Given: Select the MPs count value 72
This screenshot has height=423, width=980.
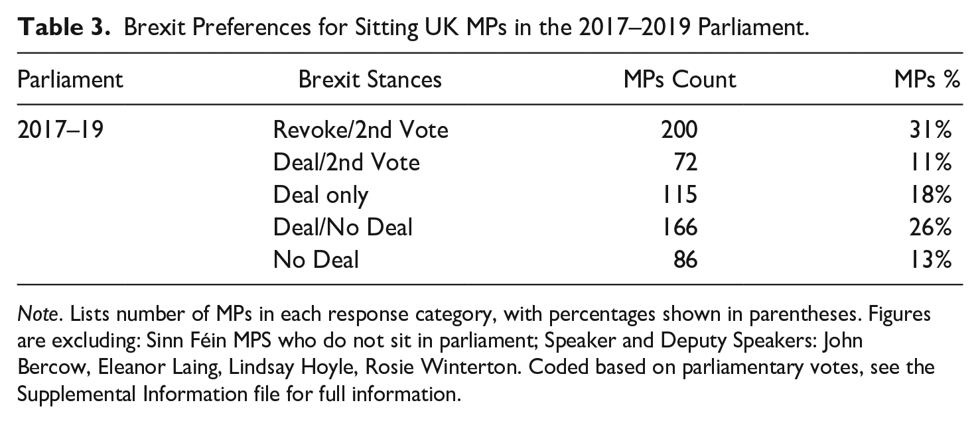Looking at the screenshot, I should [x=686, y=162].
